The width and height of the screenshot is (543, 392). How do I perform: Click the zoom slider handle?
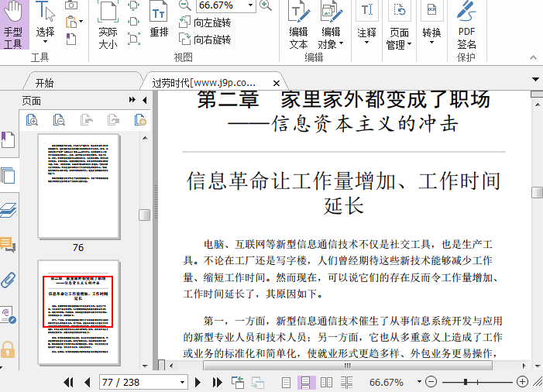click(x=466, y=382)
